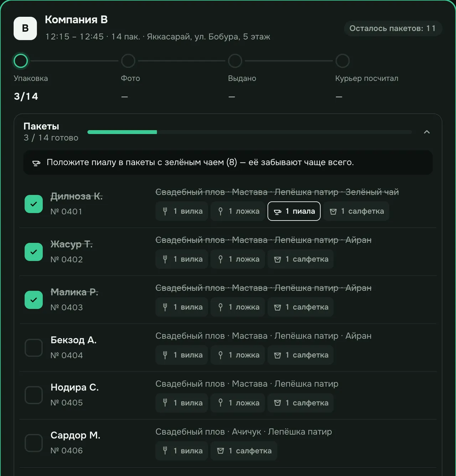Click the packages progress bar
This screenshot has width=456, height=476.
(x=249, y=132)
